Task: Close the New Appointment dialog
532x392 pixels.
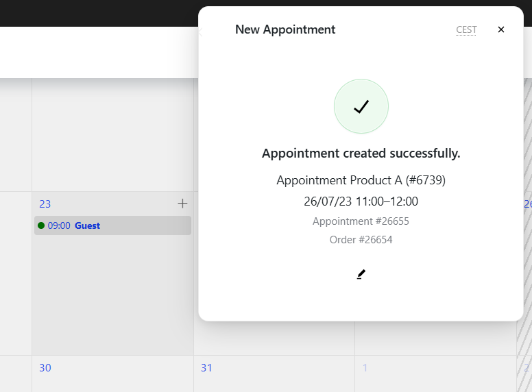Action: (500, 30)
